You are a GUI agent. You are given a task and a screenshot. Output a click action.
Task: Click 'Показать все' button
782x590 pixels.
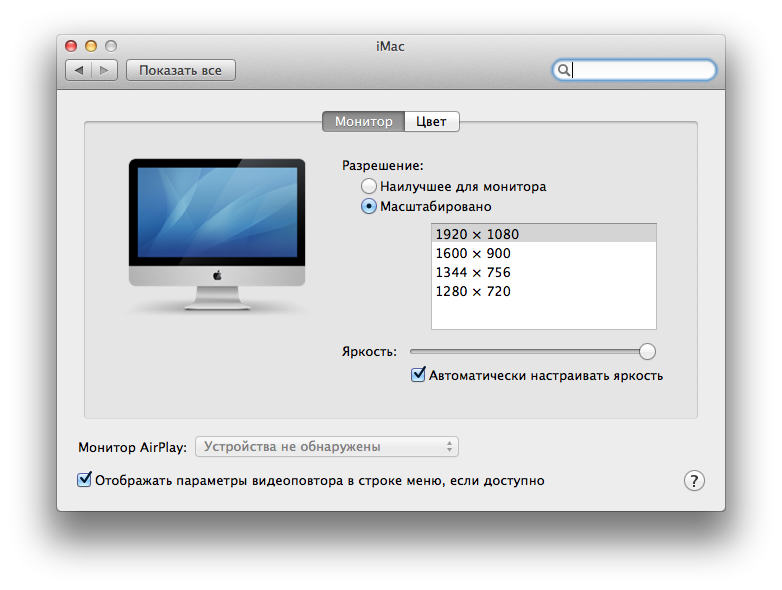click(x=181, y=70)
